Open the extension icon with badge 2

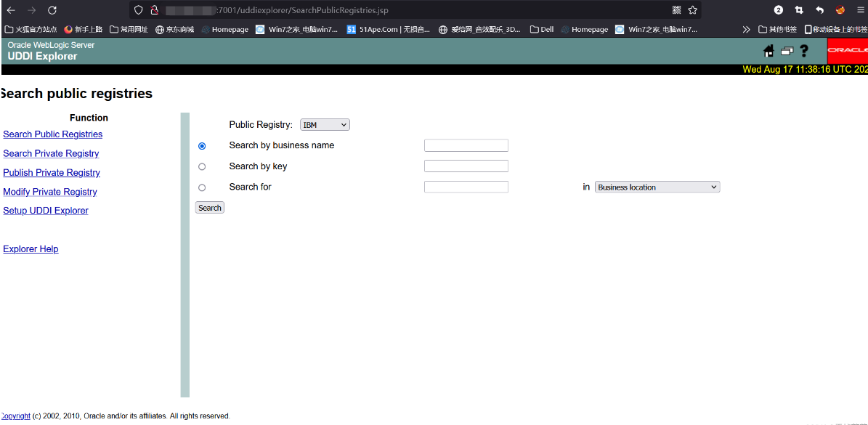point(779,10)
